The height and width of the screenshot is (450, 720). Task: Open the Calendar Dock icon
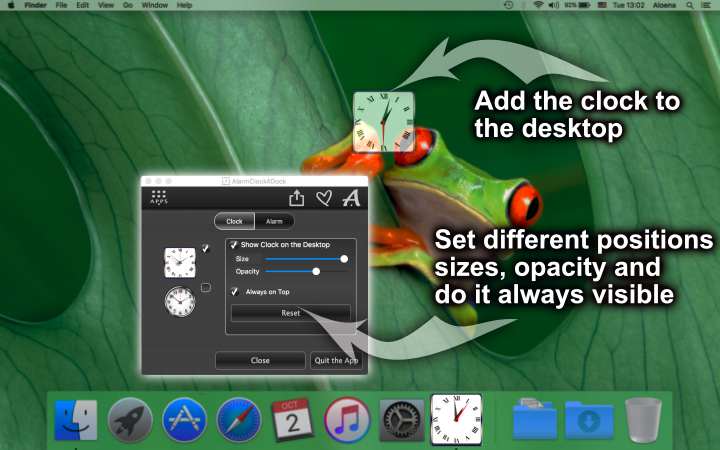click(292, 420)
